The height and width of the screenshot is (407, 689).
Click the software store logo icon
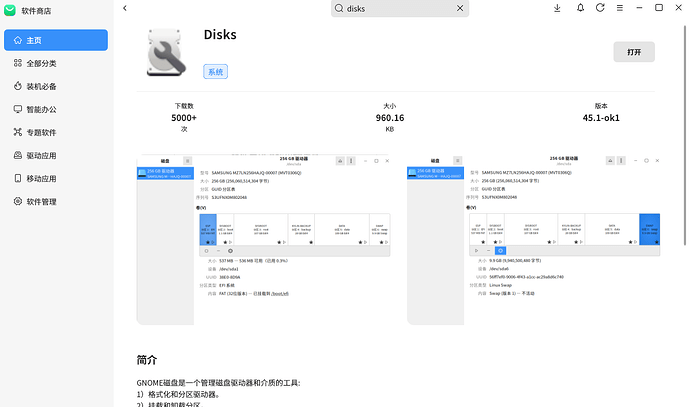[10, 10]
